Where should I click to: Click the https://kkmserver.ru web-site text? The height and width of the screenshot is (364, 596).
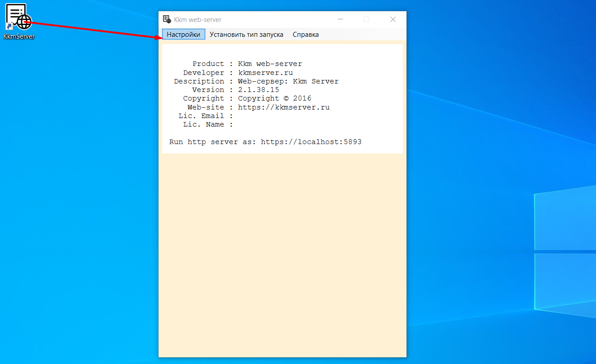tap(284, 107)
